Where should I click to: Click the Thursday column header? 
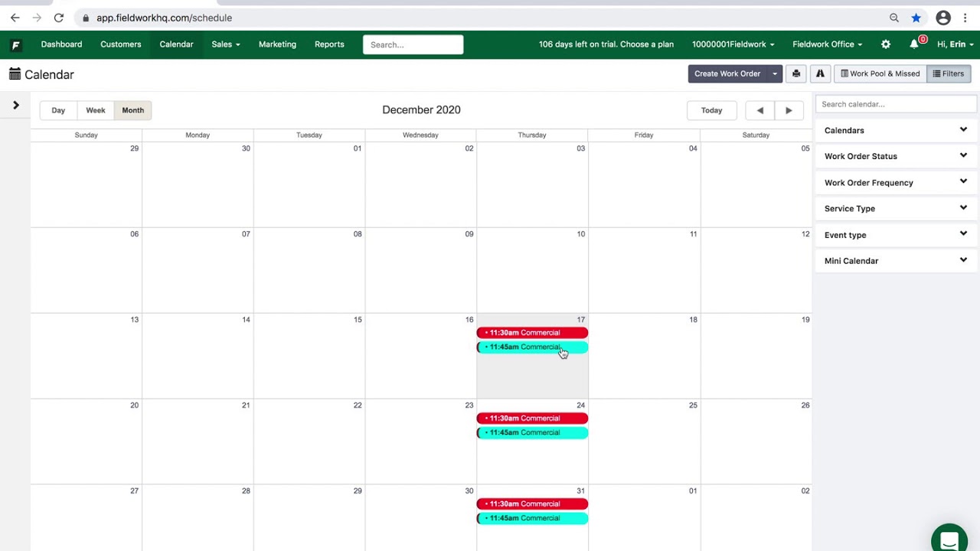[532, 135]
